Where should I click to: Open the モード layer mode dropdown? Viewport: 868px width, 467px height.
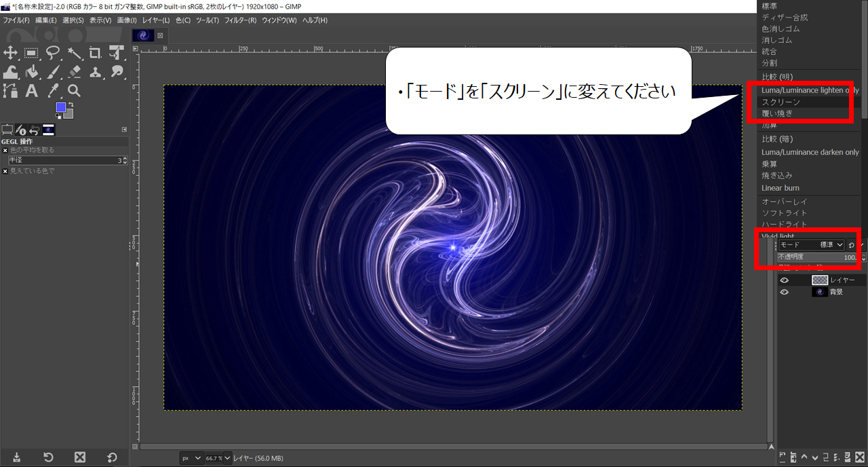click(811, 244)
